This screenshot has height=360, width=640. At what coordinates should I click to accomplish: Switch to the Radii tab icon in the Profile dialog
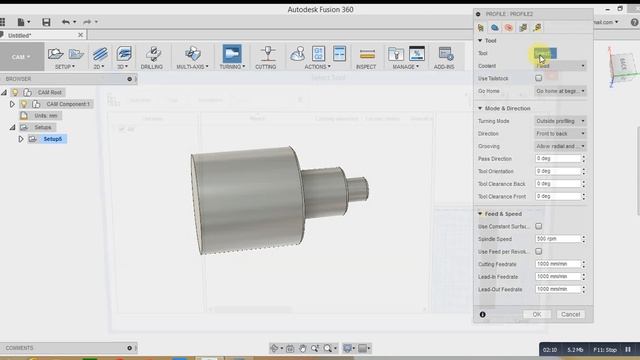coord(509,27)
